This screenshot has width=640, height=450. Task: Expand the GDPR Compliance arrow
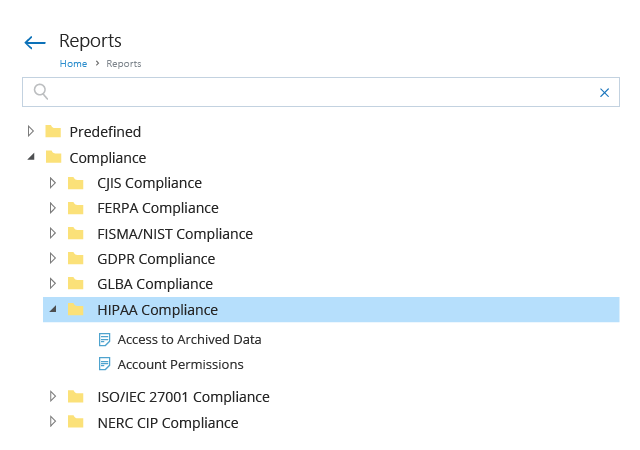[53, 258]
